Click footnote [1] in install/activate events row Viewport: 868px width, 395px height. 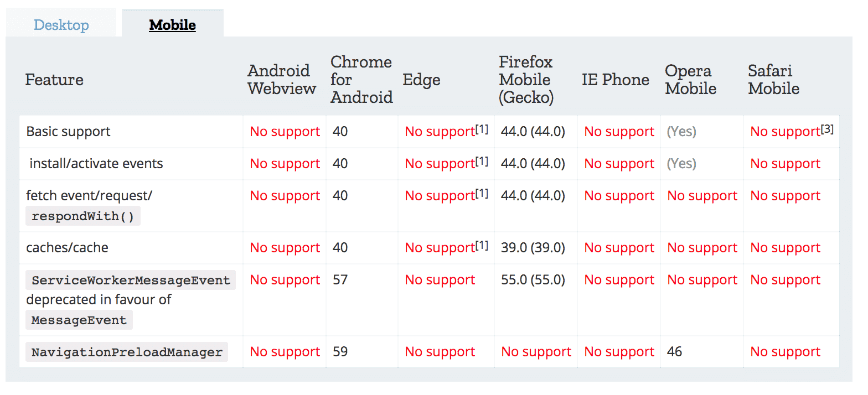[x=482, y=160]
